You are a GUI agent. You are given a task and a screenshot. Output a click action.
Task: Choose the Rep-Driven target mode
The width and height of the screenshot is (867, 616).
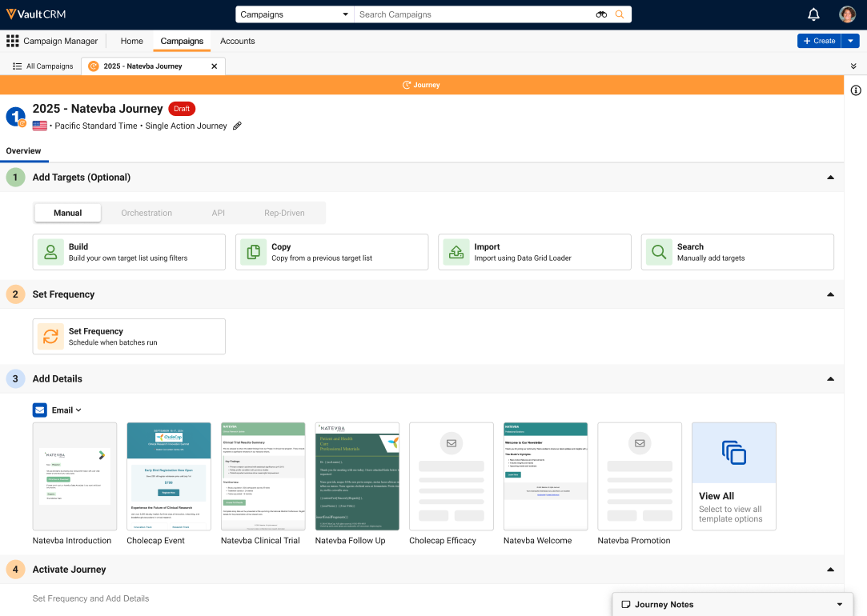click(x=284, y=213)
